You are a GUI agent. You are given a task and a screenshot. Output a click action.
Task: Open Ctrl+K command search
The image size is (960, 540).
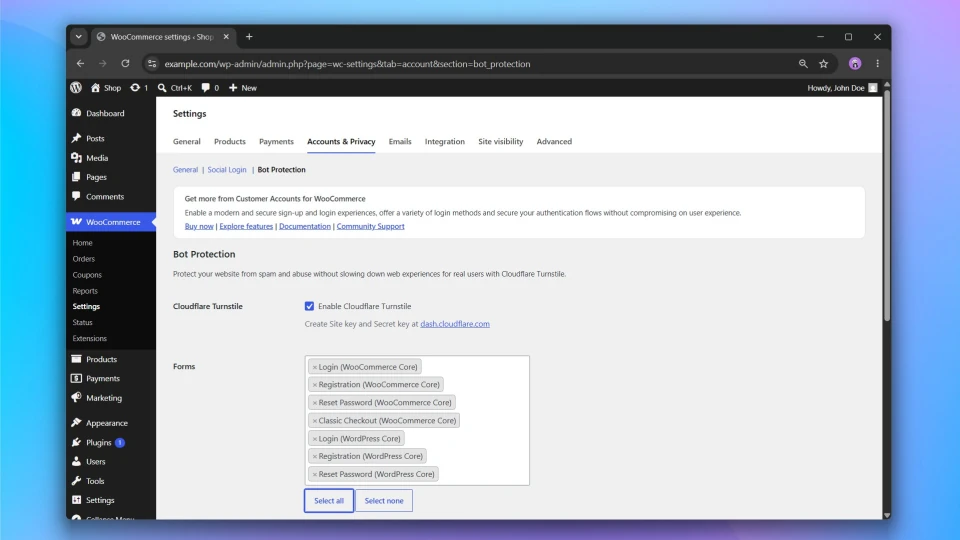(174, 88)
